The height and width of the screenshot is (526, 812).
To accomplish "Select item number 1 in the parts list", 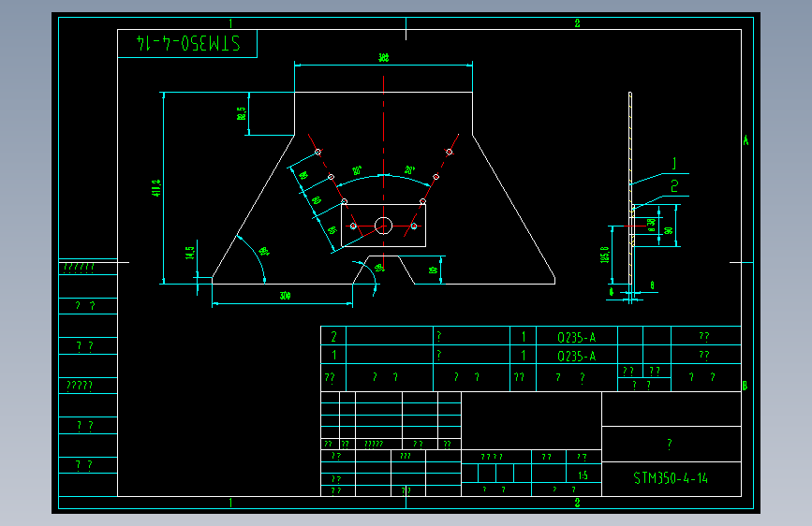I will 334,355.
